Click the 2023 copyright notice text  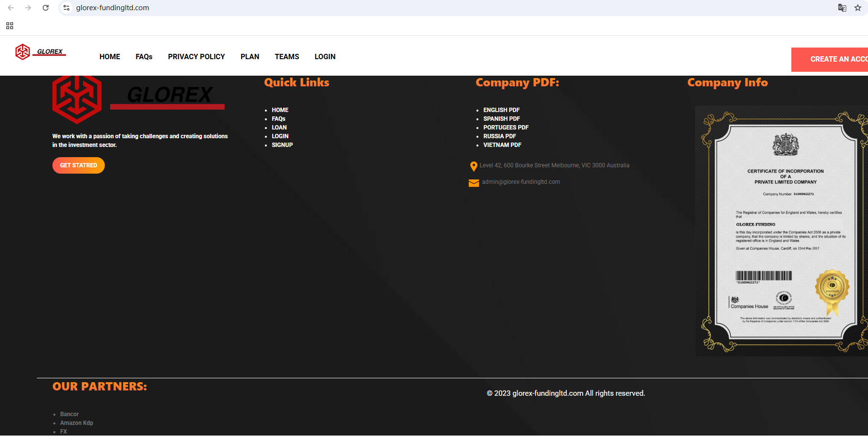click(566, 393)
